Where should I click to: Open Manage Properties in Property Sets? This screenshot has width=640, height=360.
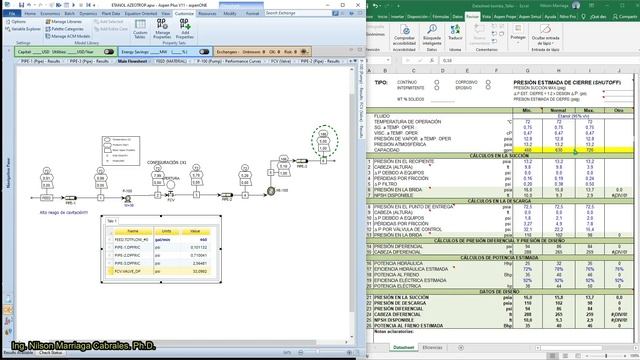tap(162, 29)
